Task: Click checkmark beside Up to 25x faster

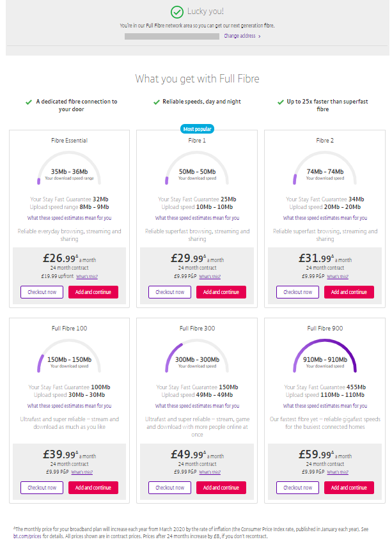Action: tap(279, 102)
